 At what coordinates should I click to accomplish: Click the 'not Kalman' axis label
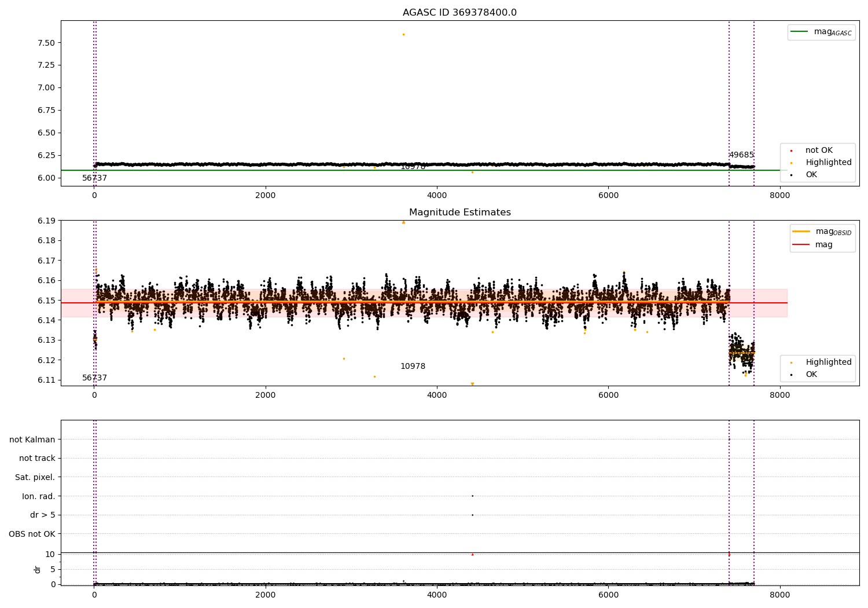click(32, 439)
